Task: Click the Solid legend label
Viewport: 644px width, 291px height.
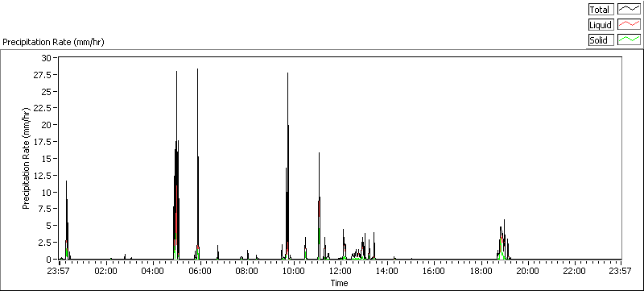Action: pos(601,39)
